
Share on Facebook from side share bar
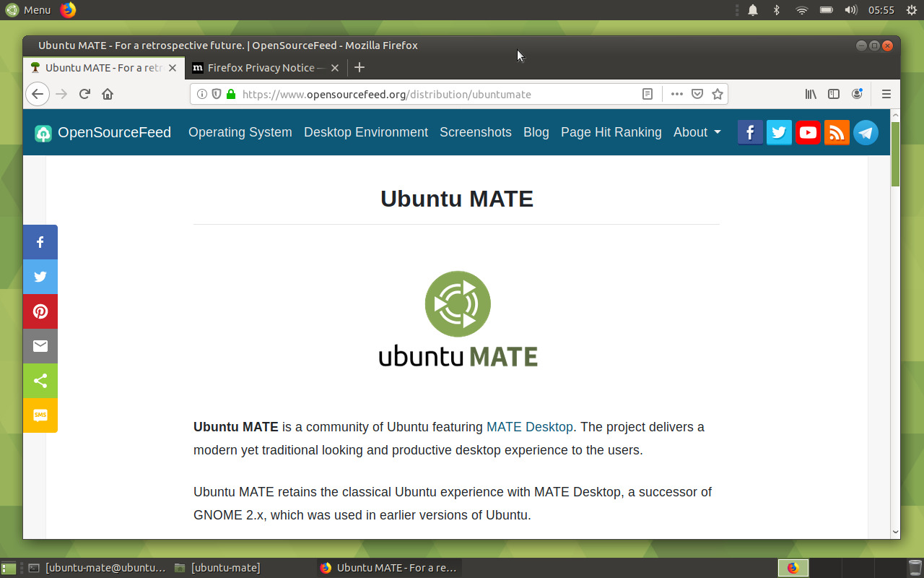[40, 242]
